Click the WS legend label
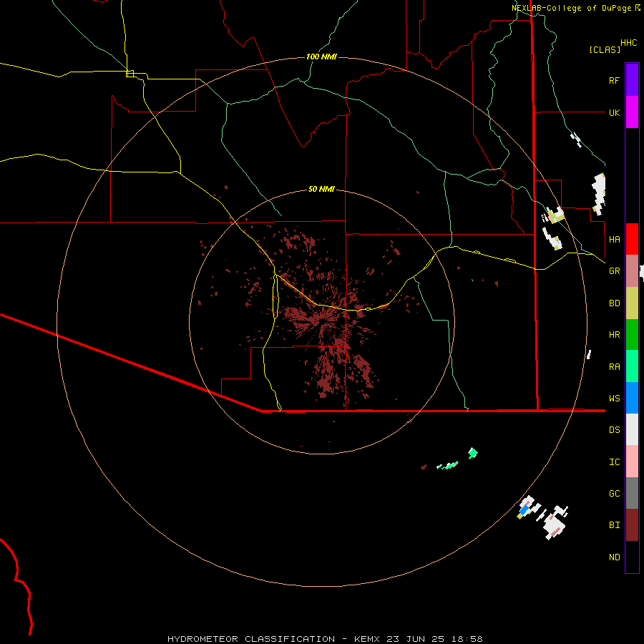Image resolution: width=644 pixels, height=644 pixels. click(x=614, y=398)
